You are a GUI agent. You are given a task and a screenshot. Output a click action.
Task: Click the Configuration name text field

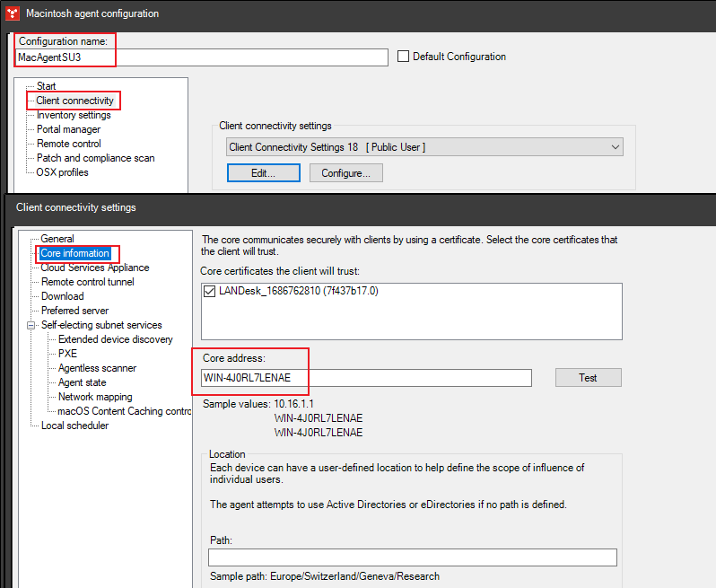pos(202,57)
